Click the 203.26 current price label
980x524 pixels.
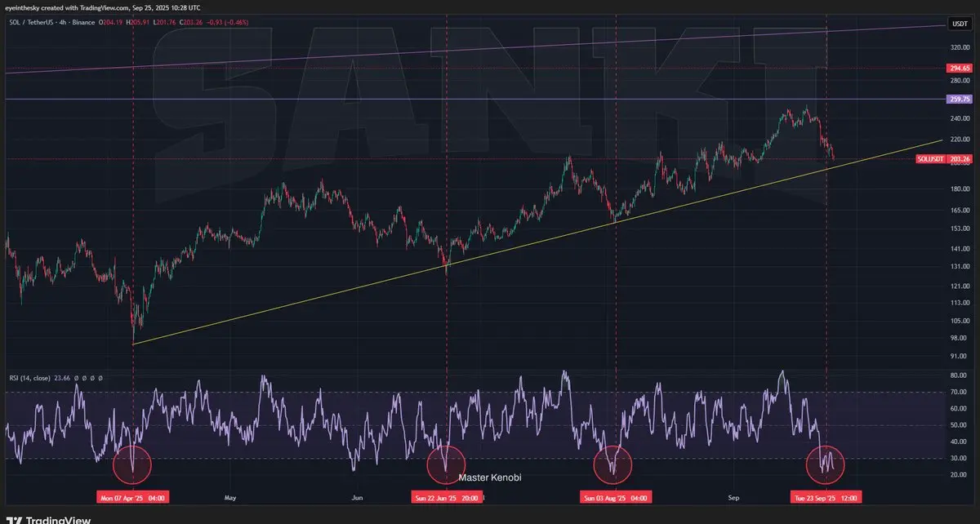959,160
